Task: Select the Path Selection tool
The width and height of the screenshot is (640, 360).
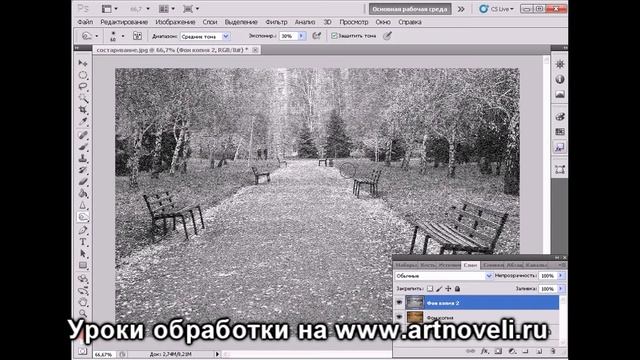Action: click(83, 253)
